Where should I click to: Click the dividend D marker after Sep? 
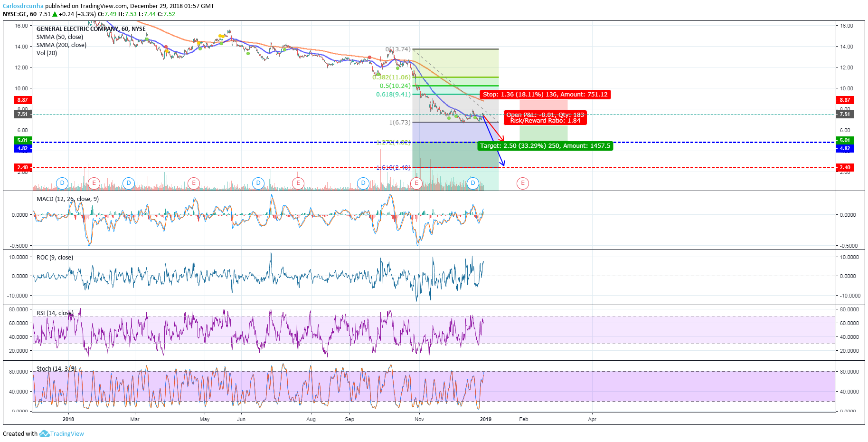point(363,183)
